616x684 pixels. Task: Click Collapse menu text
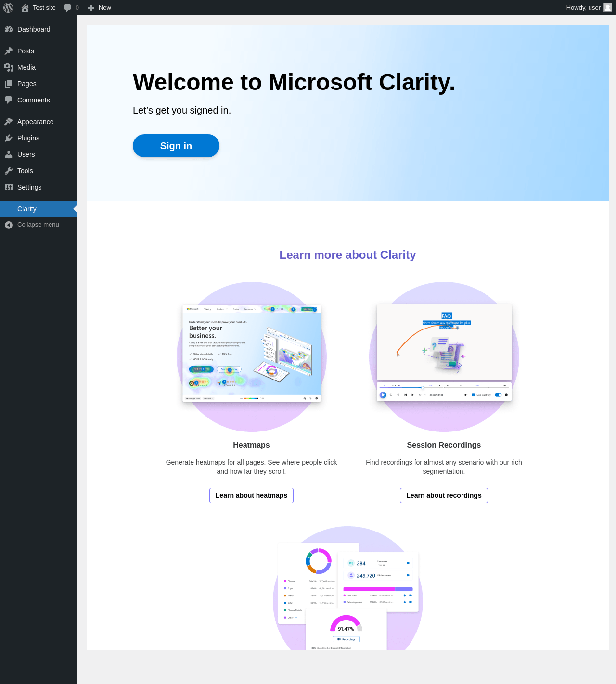pyautogui.click(x=38, y=225)
